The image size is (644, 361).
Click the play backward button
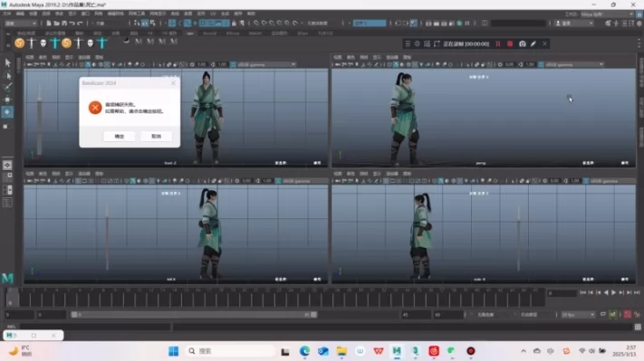click(x=606, y=292)
